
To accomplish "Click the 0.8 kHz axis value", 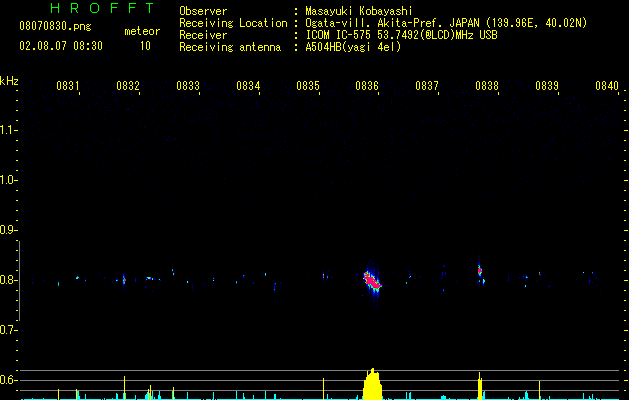I will point(8,280).
